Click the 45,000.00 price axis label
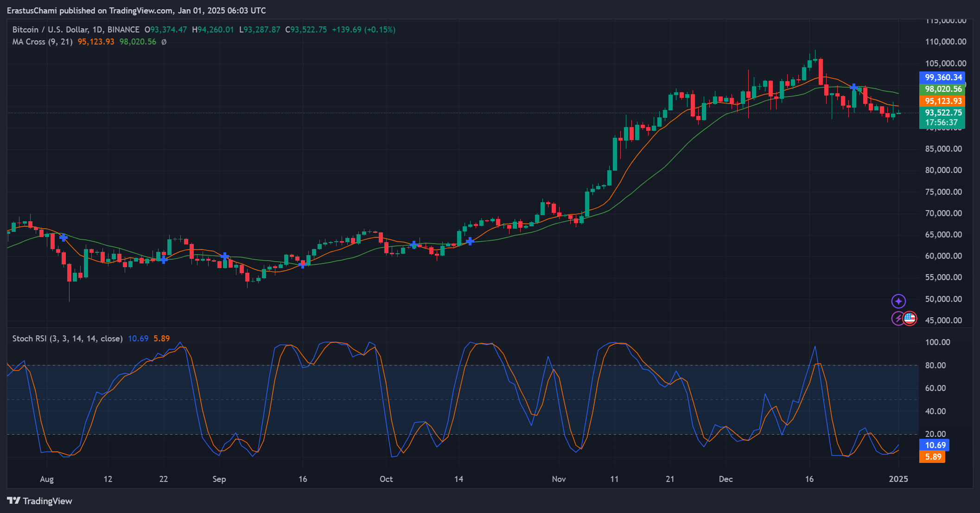 tap(943, 321)
